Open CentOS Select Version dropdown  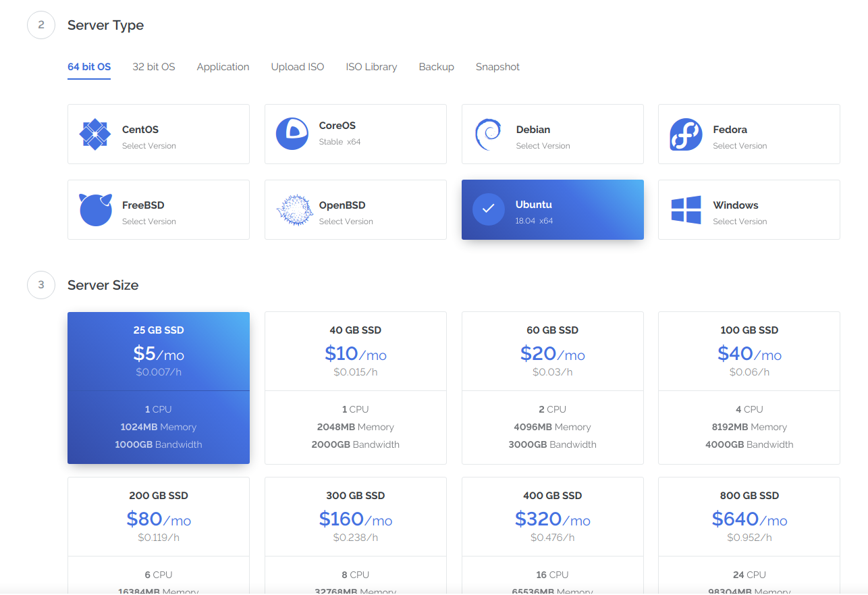click(x=149, y=146)
